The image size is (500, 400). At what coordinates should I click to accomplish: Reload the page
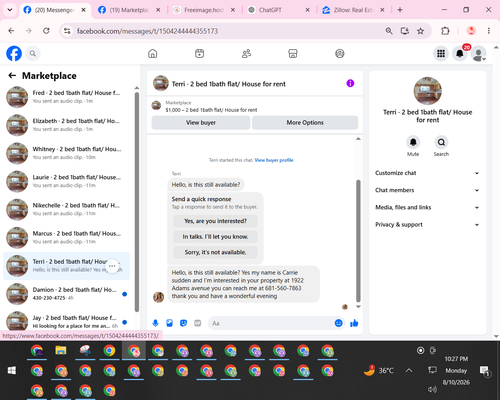pos(46,31)
